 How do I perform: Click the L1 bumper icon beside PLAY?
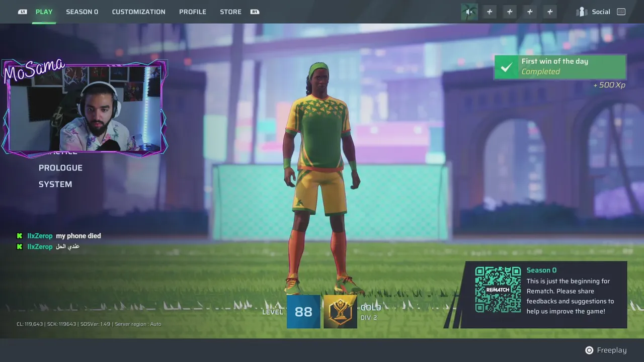(x=23, y=12)
